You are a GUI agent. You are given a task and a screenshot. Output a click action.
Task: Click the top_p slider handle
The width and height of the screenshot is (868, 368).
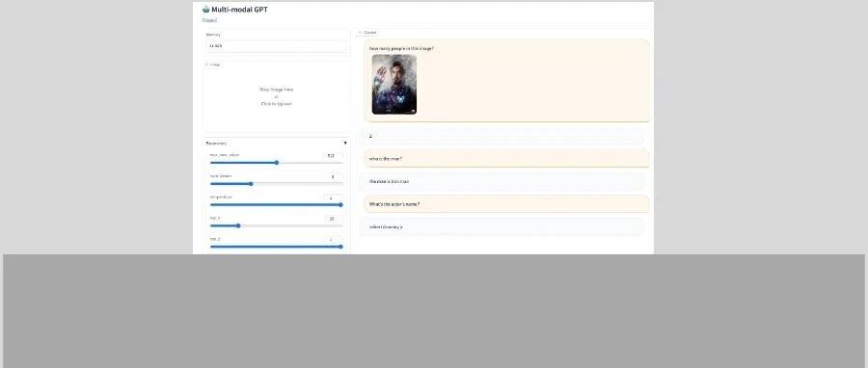[x=340, y=247]
